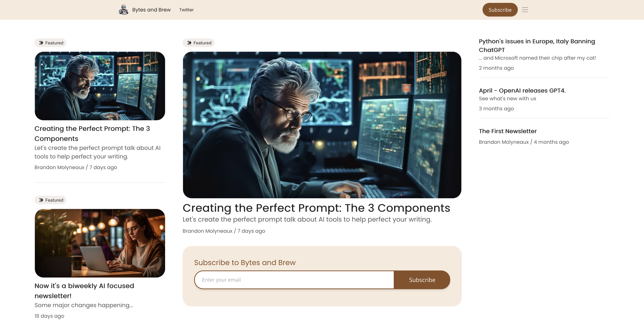Click Brandon Molyneaux author under the large article

[x=207, y=231]
